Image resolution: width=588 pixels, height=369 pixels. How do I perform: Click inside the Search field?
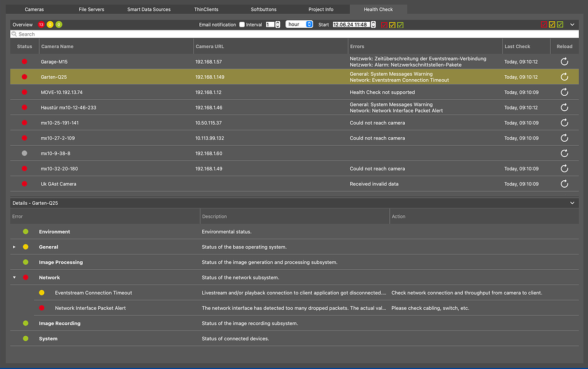tap(115, 34)
